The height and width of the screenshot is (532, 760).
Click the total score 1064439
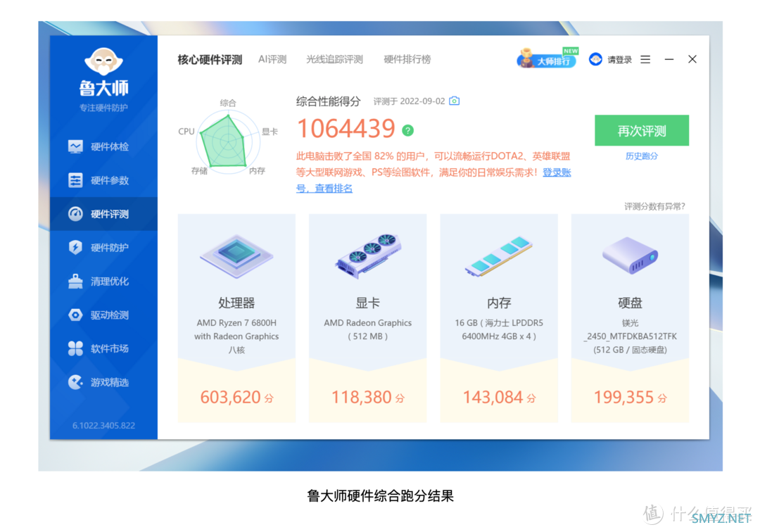tap(346, 129)
